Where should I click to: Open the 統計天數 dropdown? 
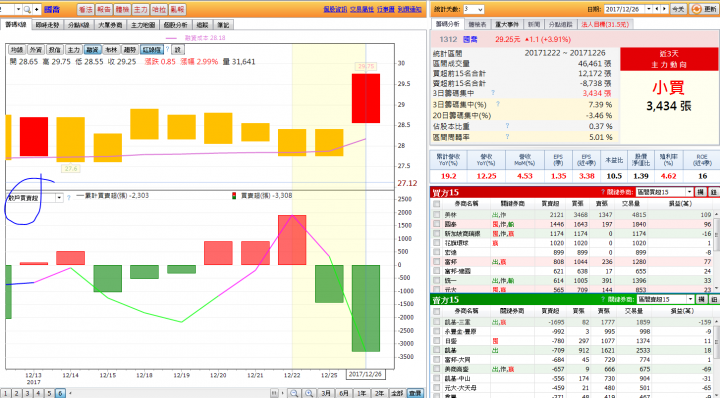pyautogui.click(x=473, y=9)
